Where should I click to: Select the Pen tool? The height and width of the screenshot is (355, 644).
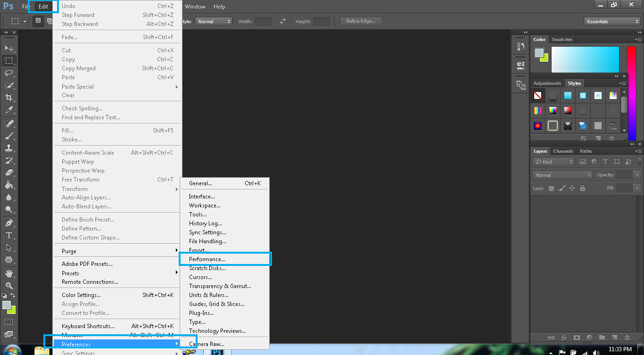coord(9,223)
